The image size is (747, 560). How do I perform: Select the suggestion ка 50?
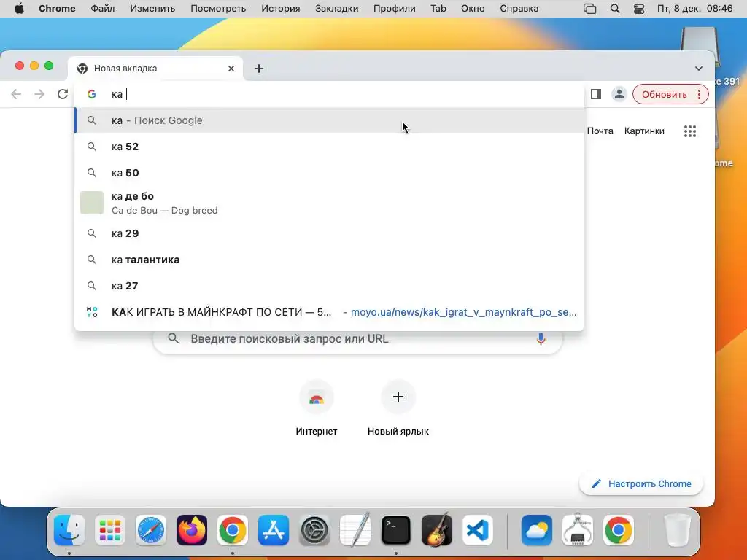(329, 173)
